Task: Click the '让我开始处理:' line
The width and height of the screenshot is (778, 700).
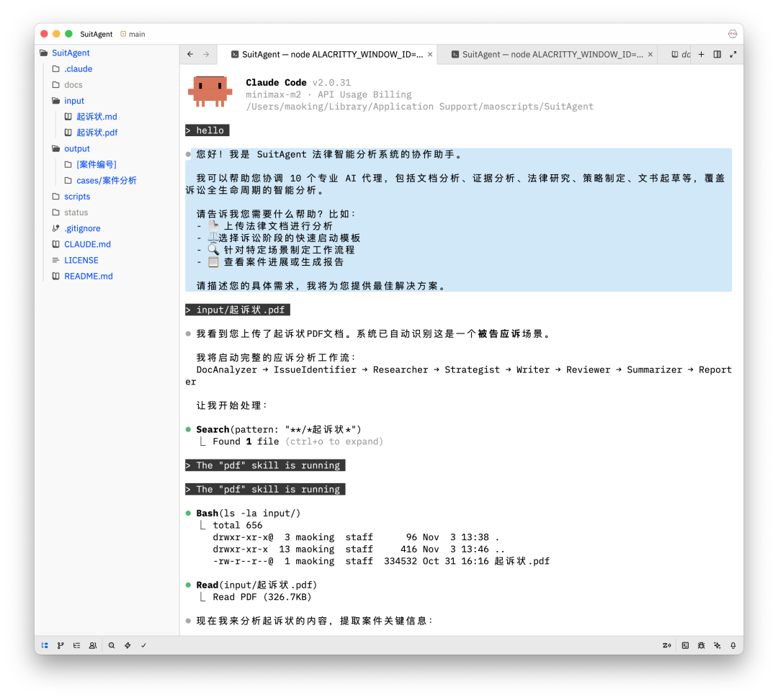Action: click(232, 405)
